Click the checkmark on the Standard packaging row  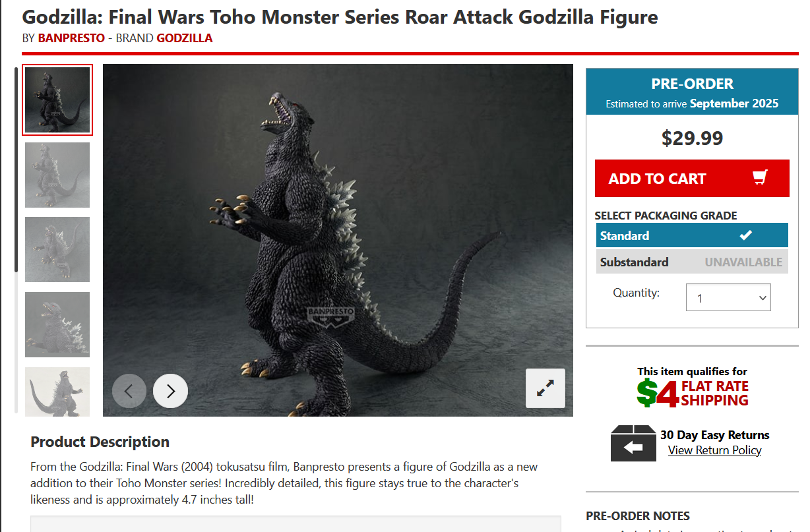pos(746,235)
